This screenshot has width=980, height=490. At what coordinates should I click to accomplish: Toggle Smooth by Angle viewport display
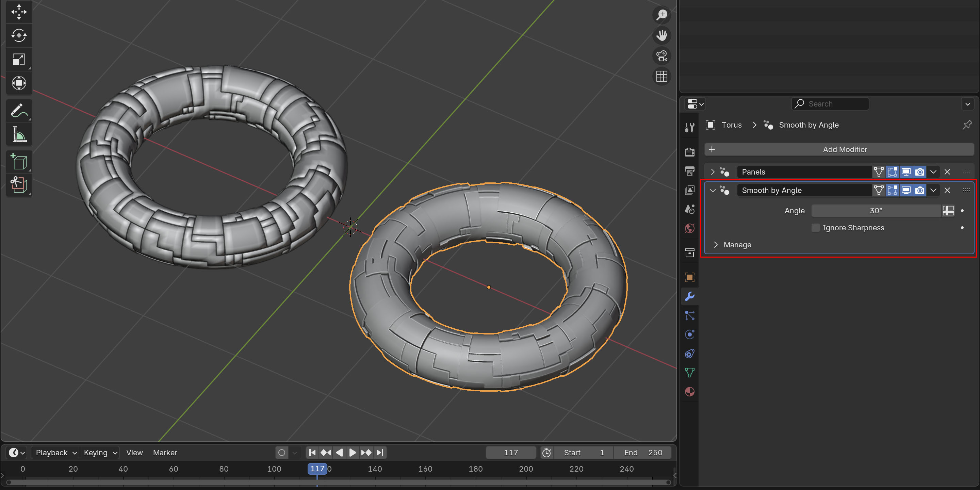(x=906, y=190)
